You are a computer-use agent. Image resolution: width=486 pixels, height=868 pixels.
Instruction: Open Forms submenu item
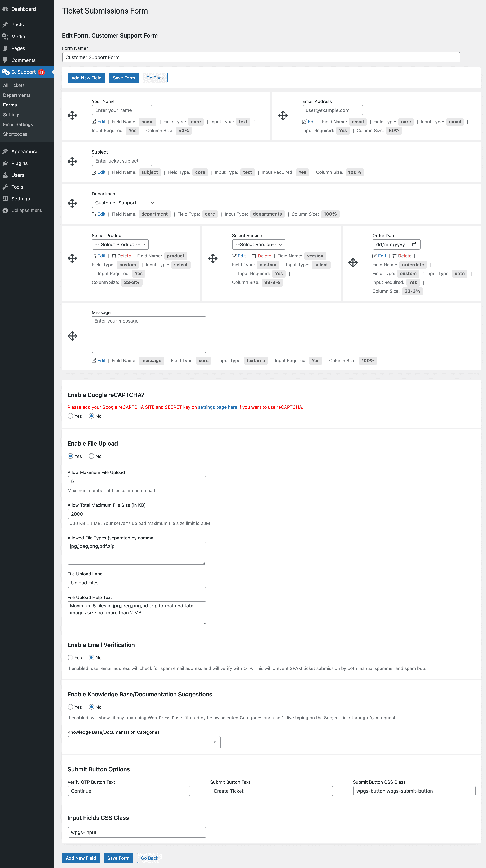tap(10, 105)
